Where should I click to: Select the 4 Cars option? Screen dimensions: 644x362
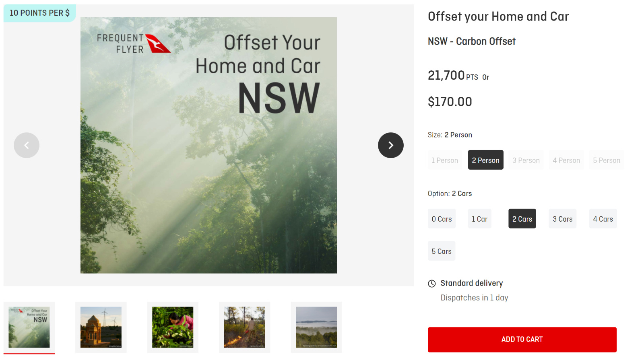click(x=603, y=219)
